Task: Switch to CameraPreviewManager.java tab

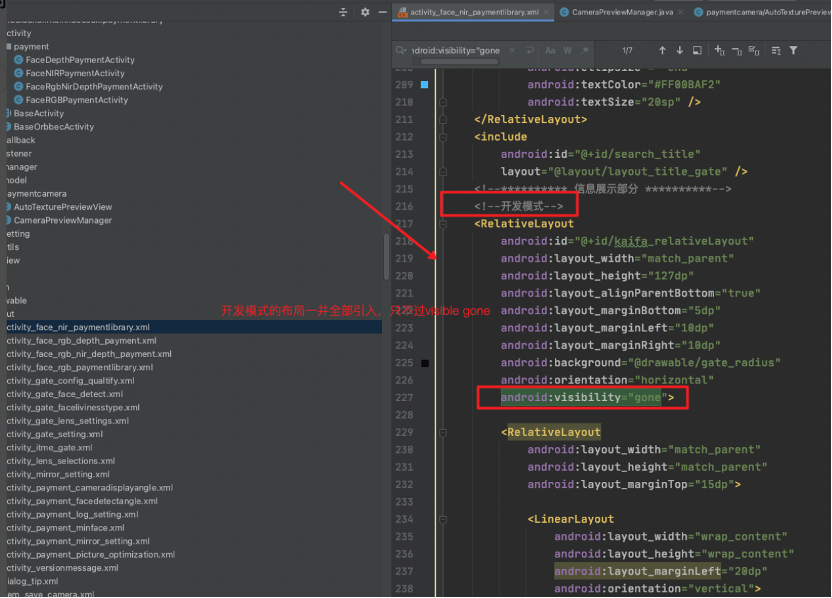Action: coord(622,12)
